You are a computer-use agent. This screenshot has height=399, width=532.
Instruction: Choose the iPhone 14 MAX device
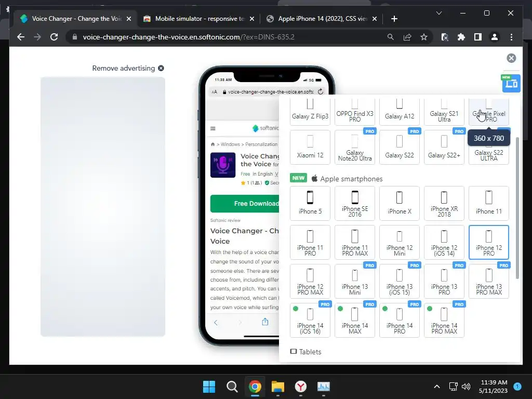354,320
